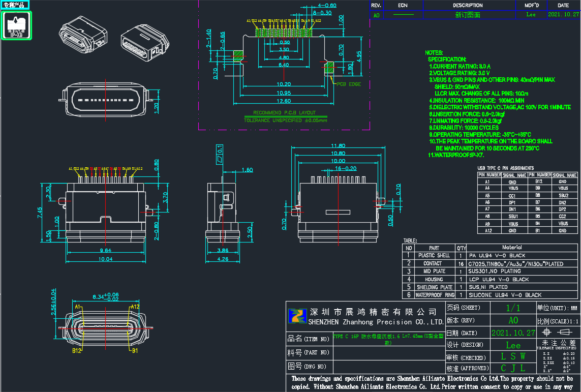The height and width of the screenshot is (392, 581).
Task: Click note 2 VOLTAGE RATING
Action: (x=459, y=73)
